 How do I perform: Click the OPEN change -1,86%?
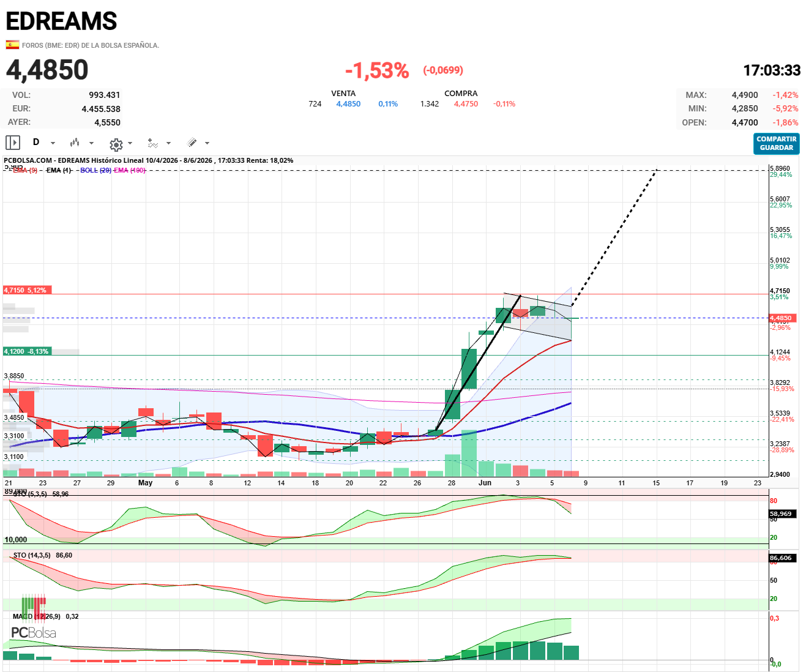[785, 122]
